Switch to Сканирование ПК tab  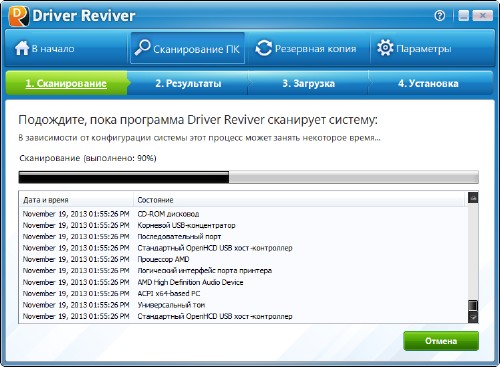(187, 48)
